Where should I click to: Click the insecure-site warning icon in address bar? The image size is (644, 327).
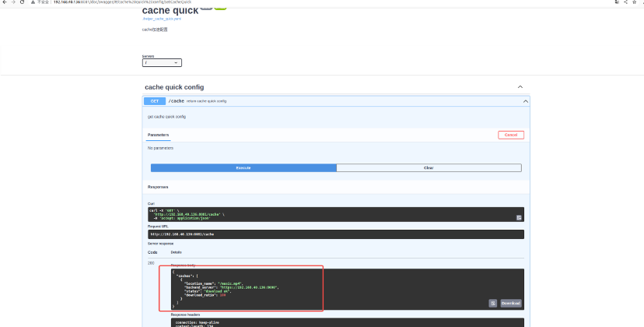coord(33,2)
